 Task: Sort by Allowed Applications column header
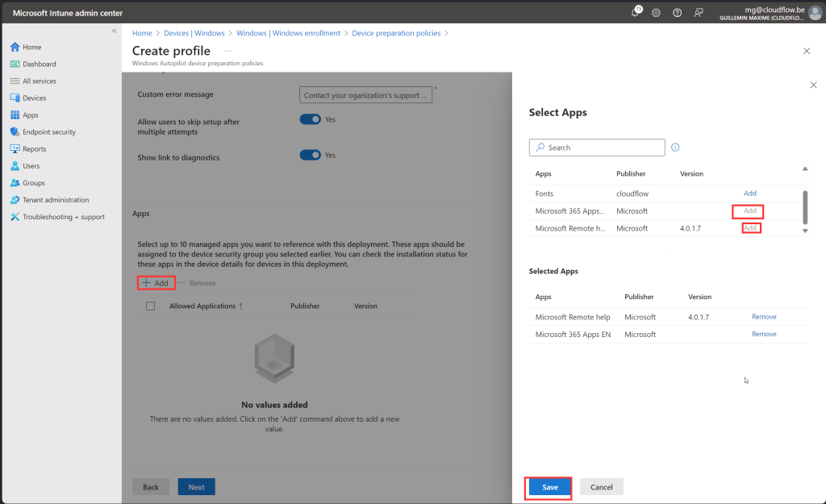[x=206, y=306]
